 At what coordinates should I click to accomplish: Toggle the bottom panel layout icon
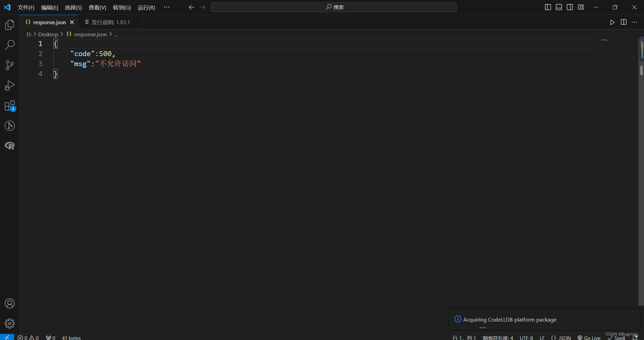point(559,7)
